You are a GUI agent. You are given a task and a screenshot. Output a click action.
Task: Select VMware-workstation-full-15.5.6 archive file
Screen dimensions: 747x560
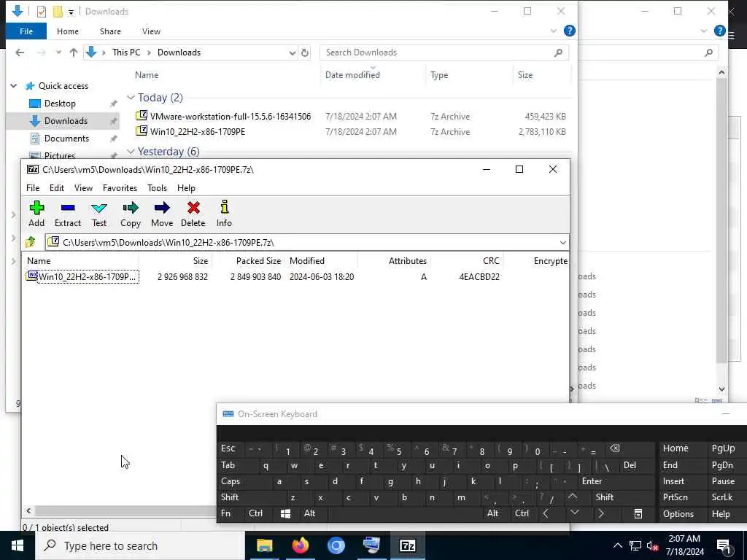coord(230,116)
